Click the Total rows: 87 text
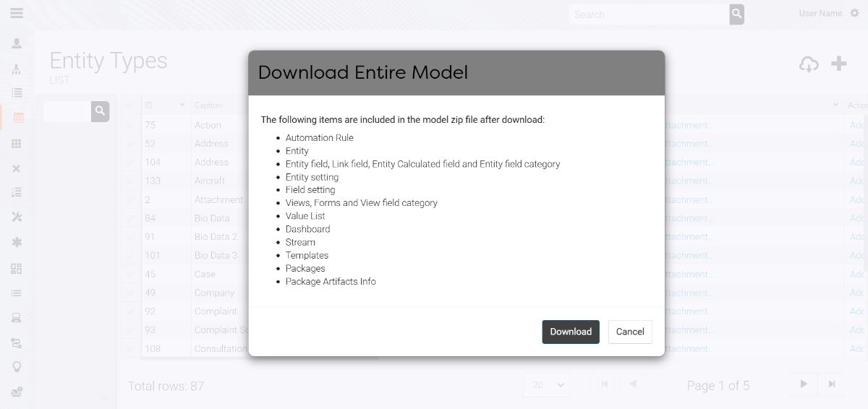This screenshot has height=409, width=868. (x=166, y=386)
